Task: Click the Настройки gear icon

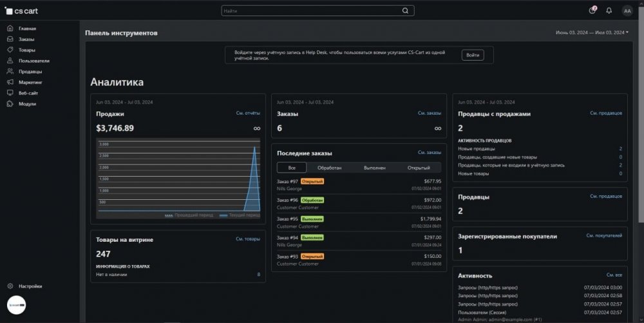Action: point(10,286)
